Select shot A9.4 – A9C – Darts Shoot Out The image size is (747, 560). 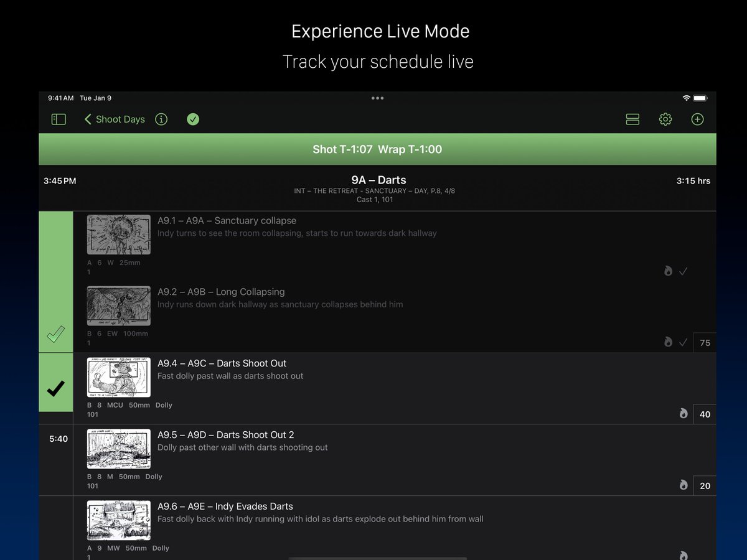[222, 363]
